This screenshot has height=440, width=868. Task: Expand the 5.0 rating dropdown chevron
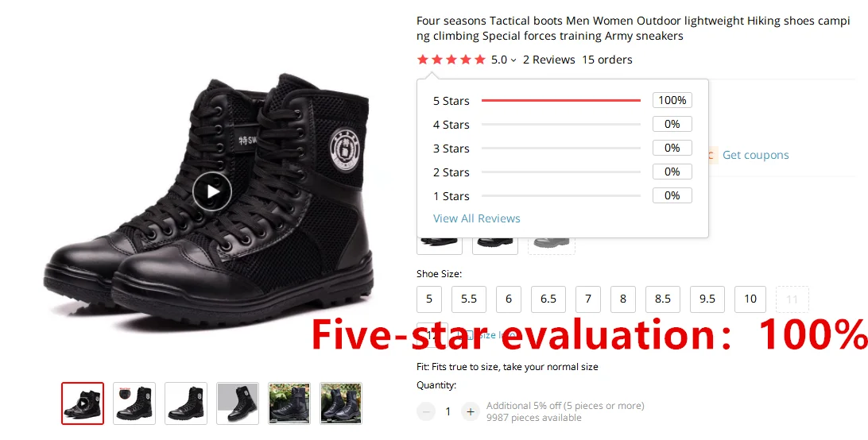point(513,60)
